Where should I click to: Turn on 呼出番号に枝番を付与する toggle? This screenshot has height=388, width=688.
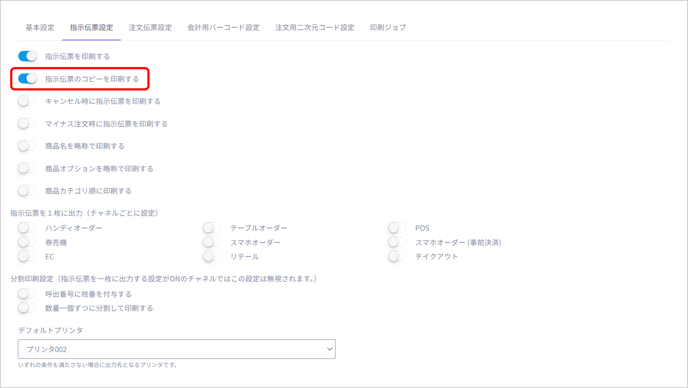27,294
